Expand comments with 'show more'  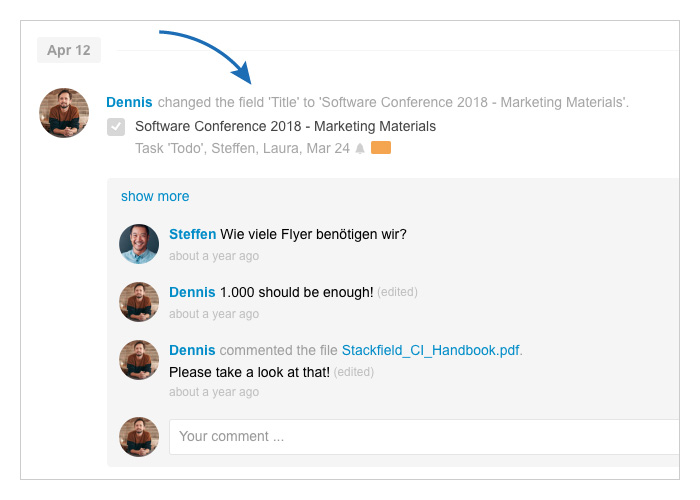pos(155,196)
